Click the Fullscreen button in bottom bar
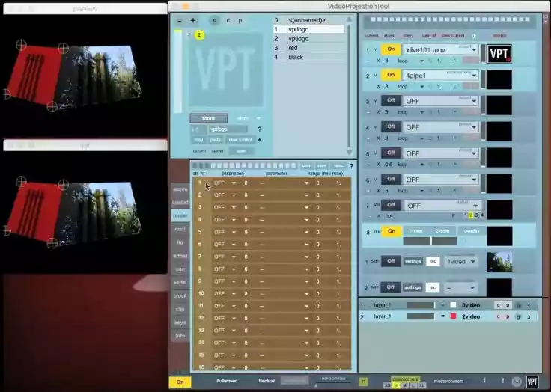The image size is (551, 392). [x=227, y=381]
